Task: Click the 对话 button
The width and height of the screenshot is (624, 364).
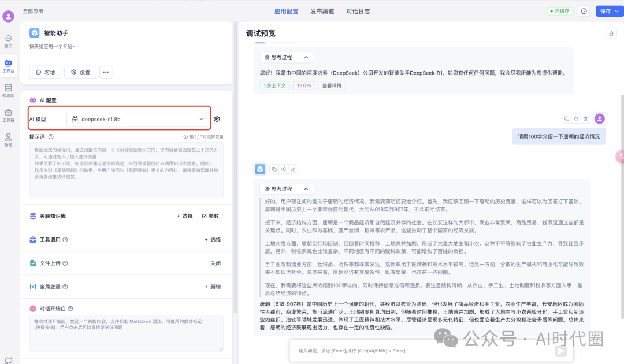Action: click(x=46, y=72)
